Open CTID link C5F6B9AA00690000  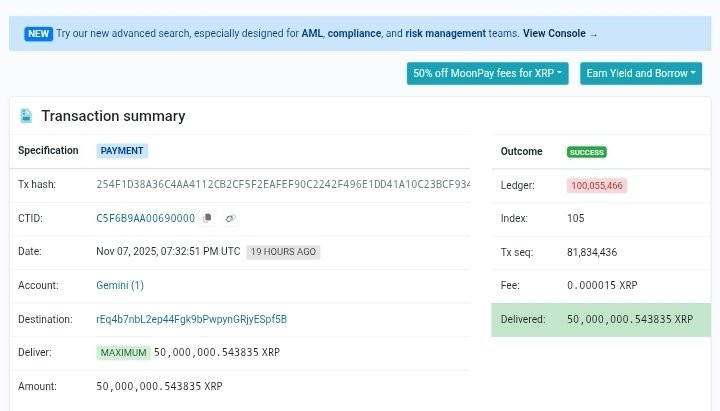146,218
